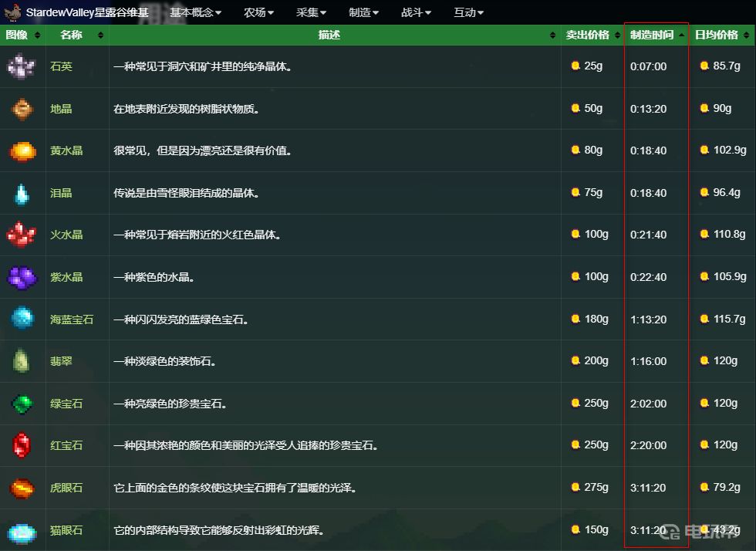
Task: Click the gold coin icon beside 79.2g
Action: click(704, 487)
